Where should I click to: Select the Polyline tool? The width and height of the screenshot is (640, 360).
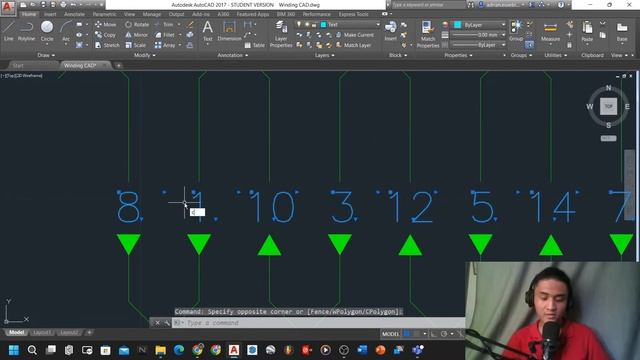pyautogui.click(x=26, y=31)
